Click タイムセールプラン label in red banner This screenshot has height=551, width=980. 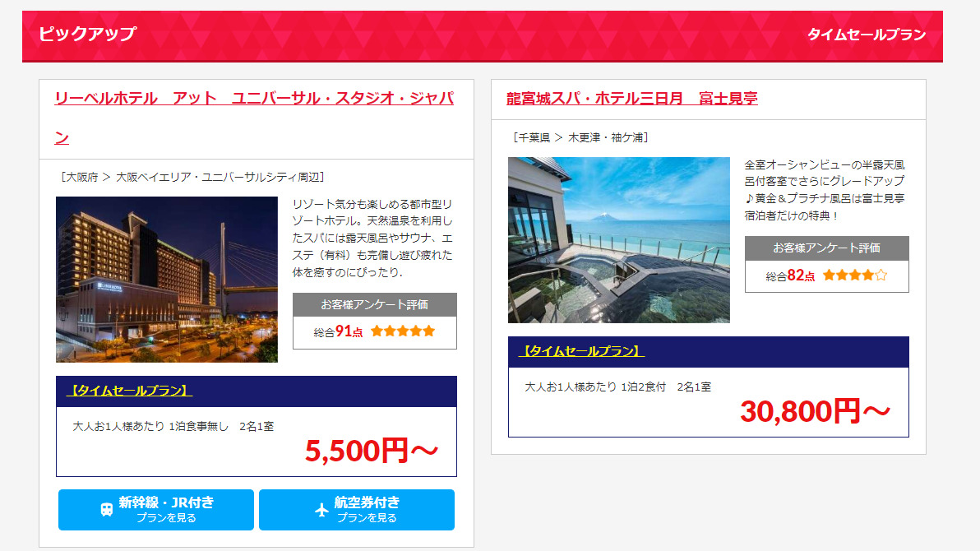pyautogui.click(x=867, y=35)
